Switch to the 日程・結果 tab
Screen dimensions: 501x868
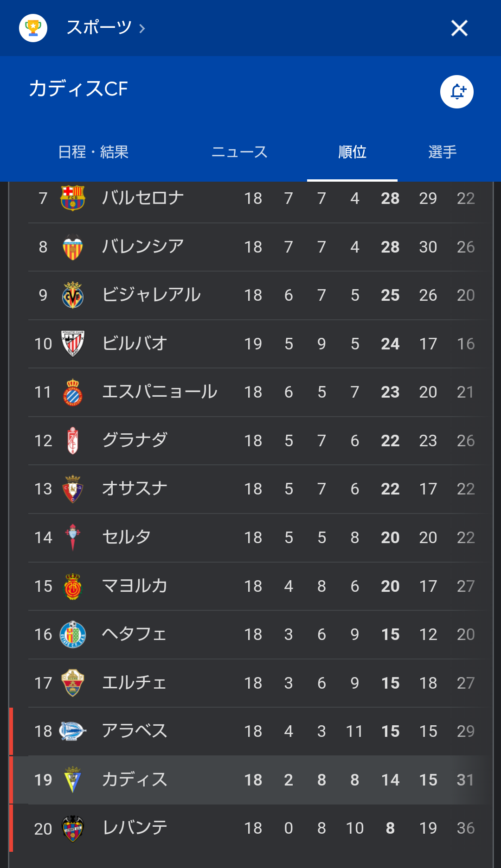(93, 152)
